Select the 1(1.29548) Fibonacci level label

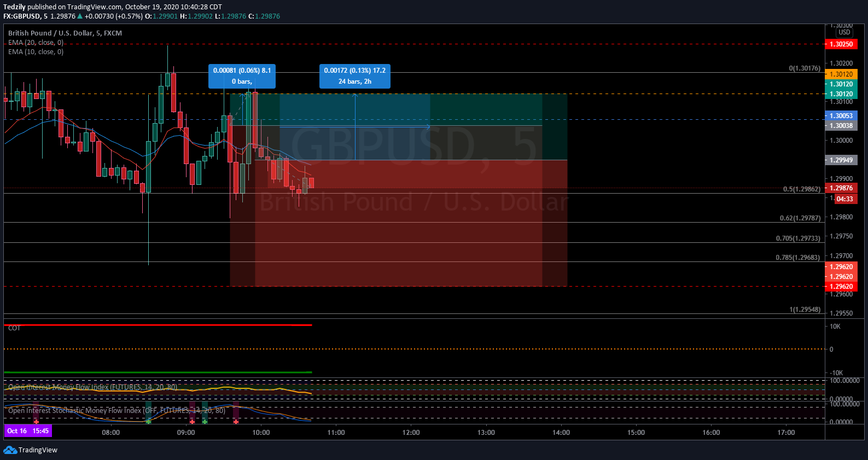[x=805, y=310]
